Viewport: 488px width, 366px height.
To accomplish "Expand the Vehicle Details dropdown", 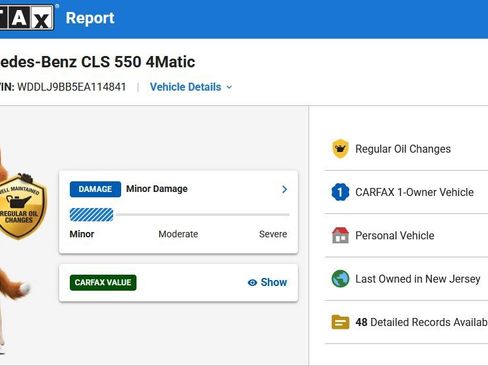I will (x=191, y=87).
